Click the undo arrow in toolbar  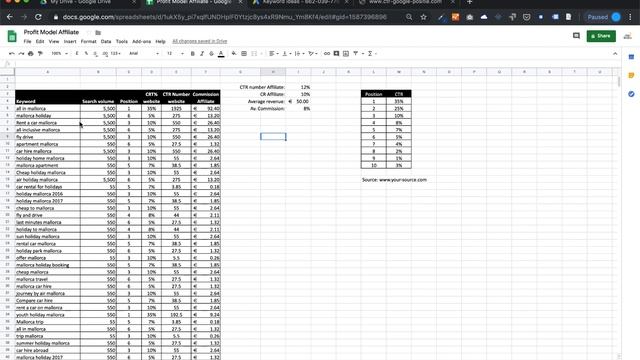[x=11, y=53]
